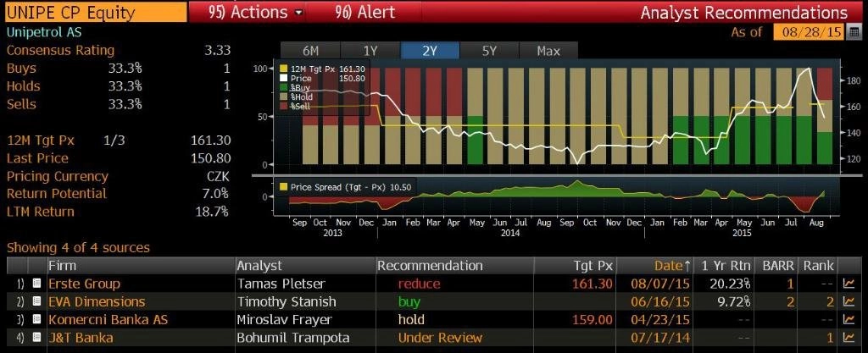Image resolution: width=868 pixels, height=353 pixels.
Task: Open document icon beside J&T Banka
Action: [37, 338]
